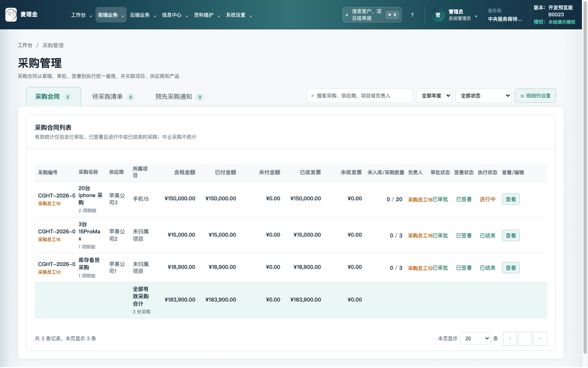The height and width of the screenshot is (368, 588).
Task: Click the 2 项明细 label under iphone 采购
Action: pos(87,211)
